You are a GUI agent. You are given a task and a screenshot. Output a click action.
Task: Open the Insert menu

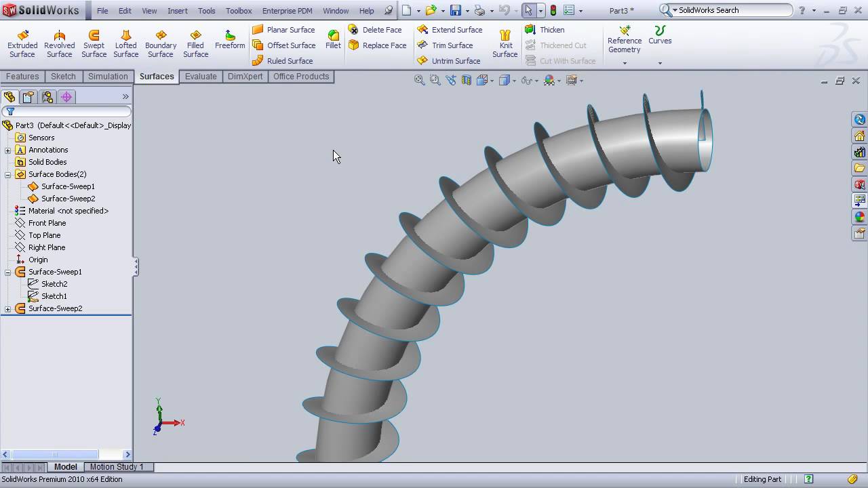click(x=178, y=11)
